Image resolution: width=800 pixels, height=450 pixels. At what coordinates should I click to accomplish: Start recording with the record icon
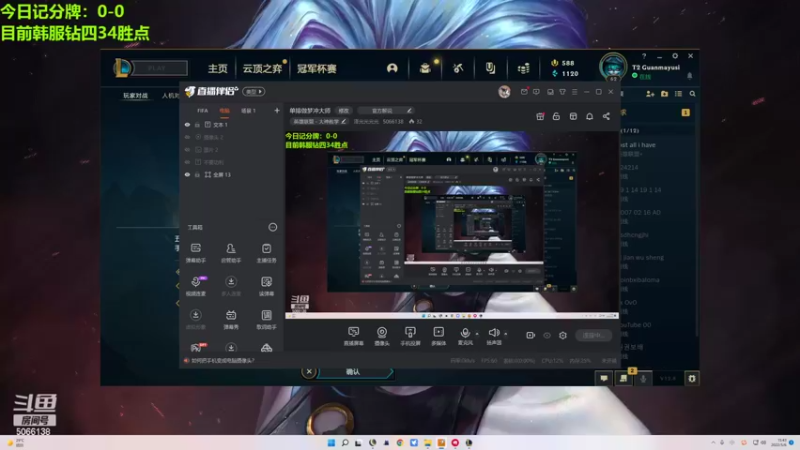pyautogui.click(x=531, y=335)
